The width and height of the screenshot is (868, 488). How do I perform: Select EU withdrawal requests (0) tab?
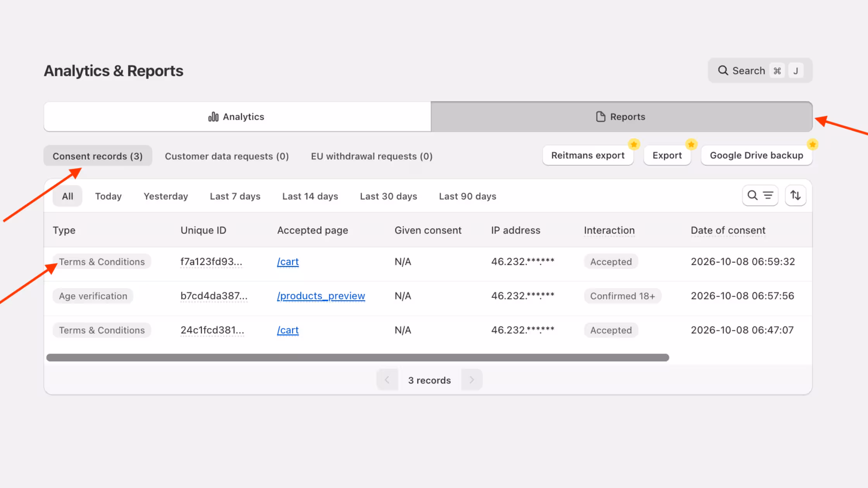pos(372,156)
